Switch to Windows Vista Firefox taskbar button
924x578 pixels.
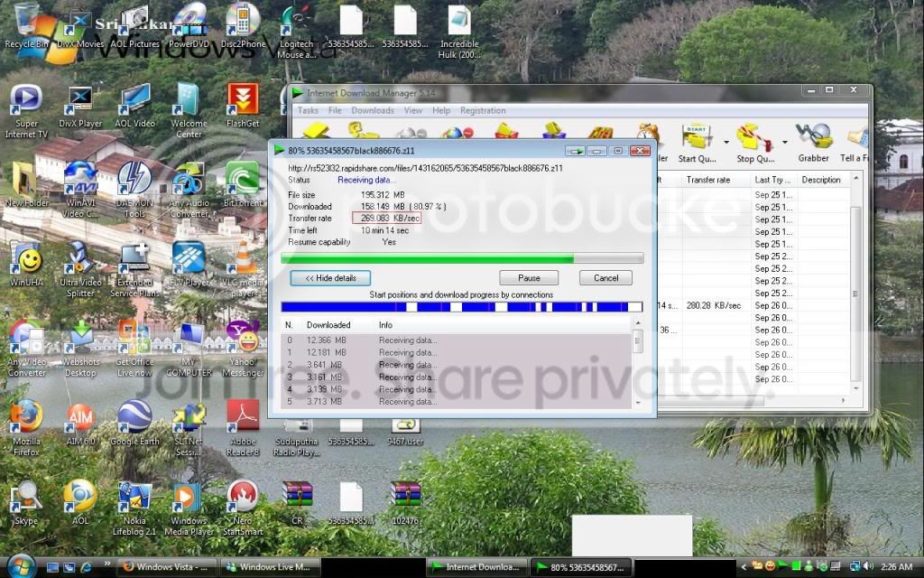(x=167, y=567)
